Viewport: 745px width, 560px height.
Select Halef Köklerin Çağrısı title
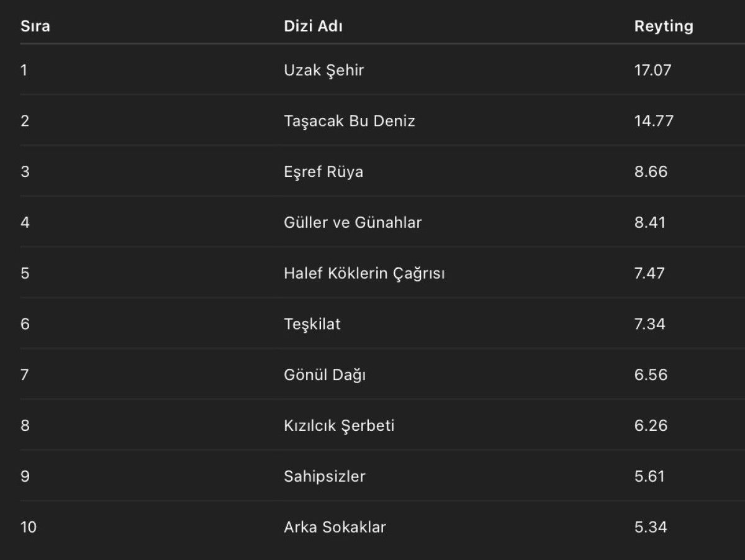(364, 273)
